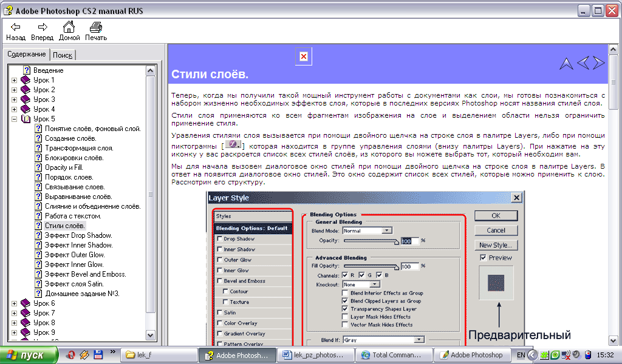Click Cancel in the Layer Style dialog
This screenshot has width=622, height=364.
[x=496, y=231]
